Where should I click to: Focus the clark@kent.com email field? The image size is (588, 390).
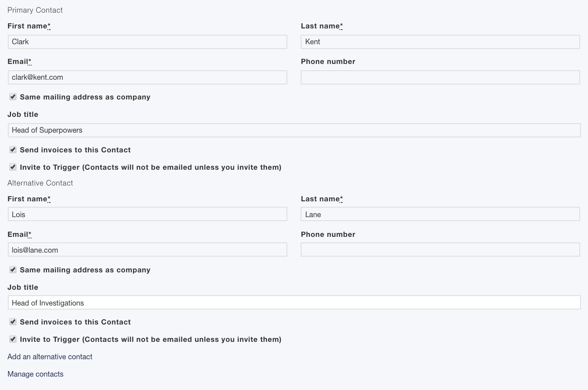pos(147,77)
